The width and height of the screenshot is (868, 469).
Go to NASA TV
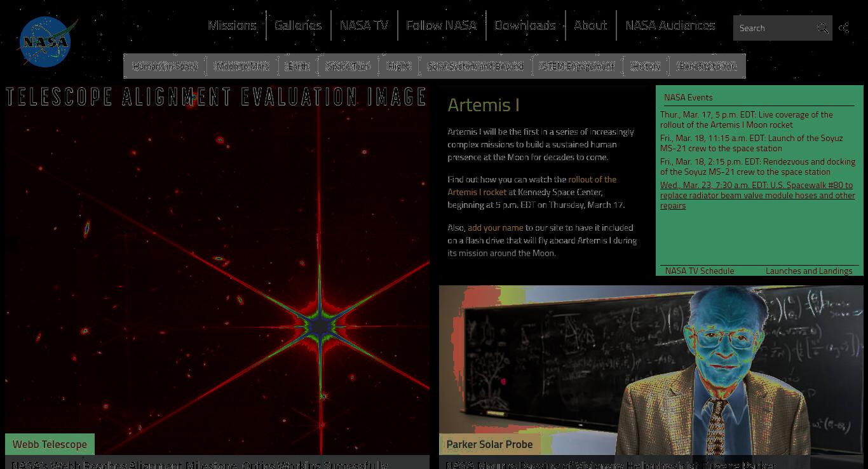click(x=364, y=25)
